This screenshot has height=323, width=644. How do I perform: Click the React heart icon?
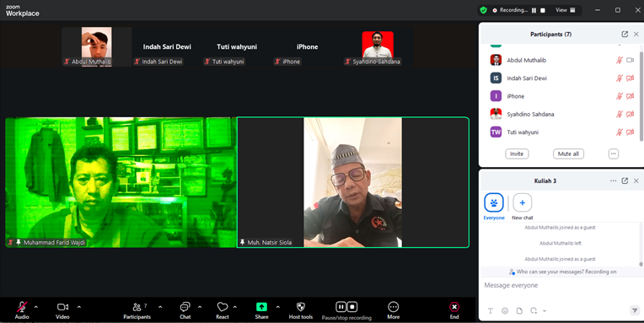click(x=223, y=307)
